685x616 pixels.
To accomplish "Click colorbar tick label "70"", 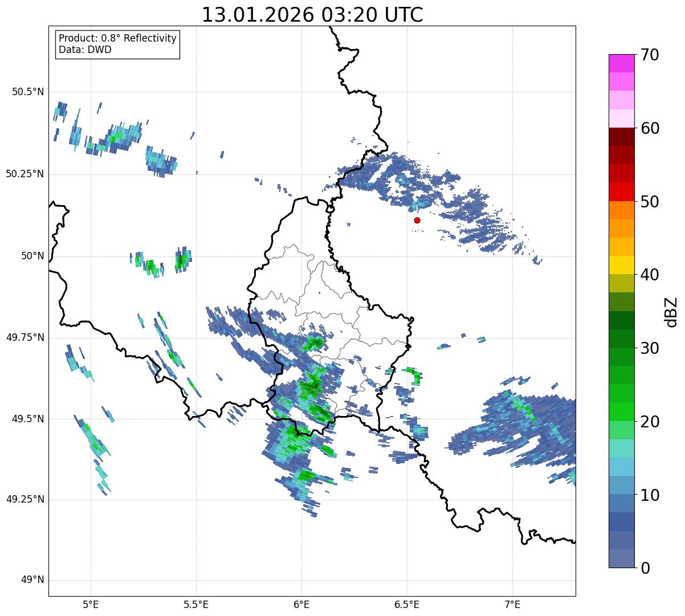I will 650,55.
